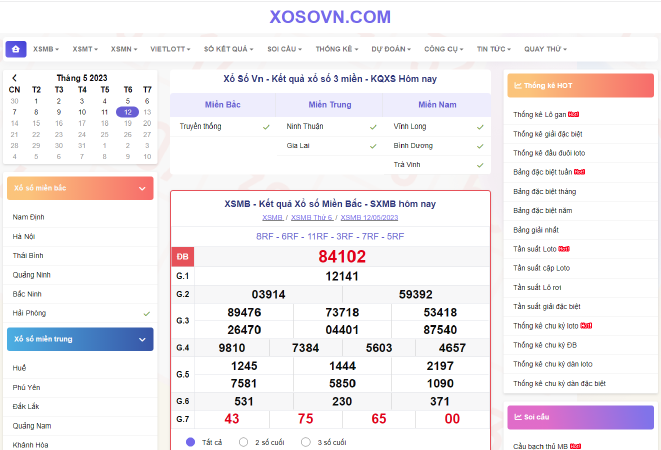Open the CÔNG CỤ menu
Image resolution: width=661 pixels, height=450 pixels.
pos(443,49)
